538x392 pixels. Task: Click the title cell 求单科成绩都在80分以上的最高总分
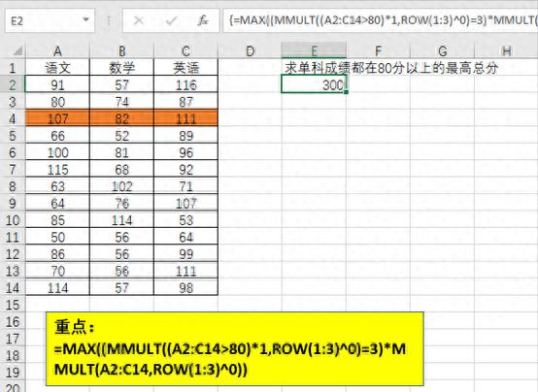pyautogui.click(x=391, y=68)
